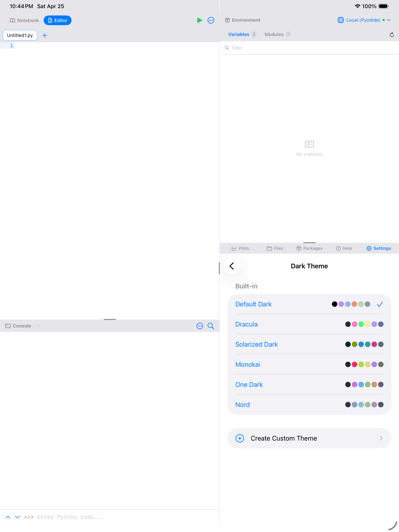
Task: Open the Settings panel tab
Action: tap(379, 248)
